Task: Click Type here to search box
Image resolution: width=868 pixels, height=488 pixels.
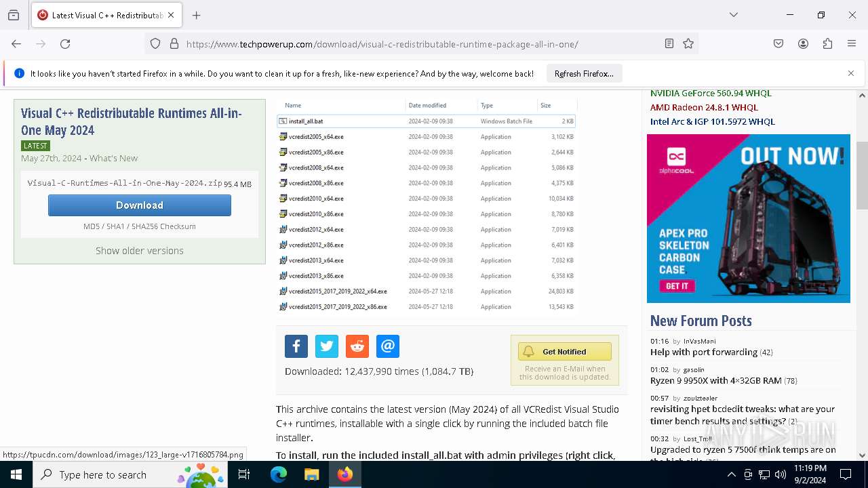Action: (x=130, y=474)
